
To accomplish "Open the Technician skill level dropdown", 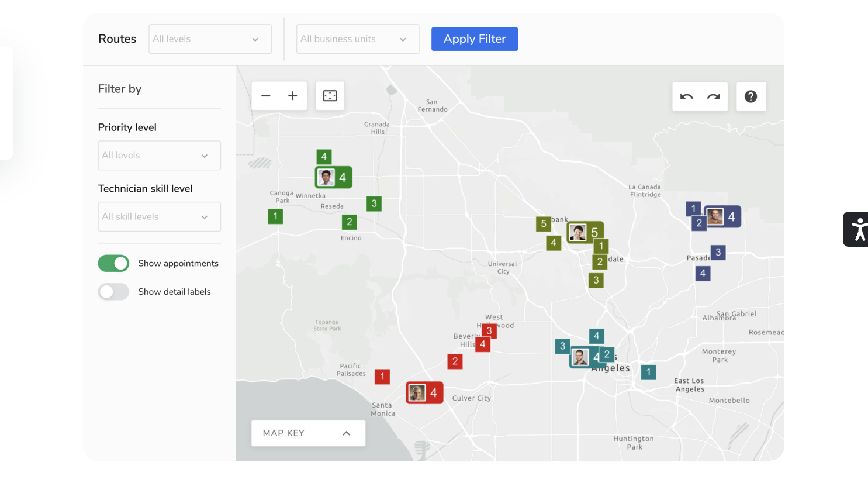I will 159,217.
